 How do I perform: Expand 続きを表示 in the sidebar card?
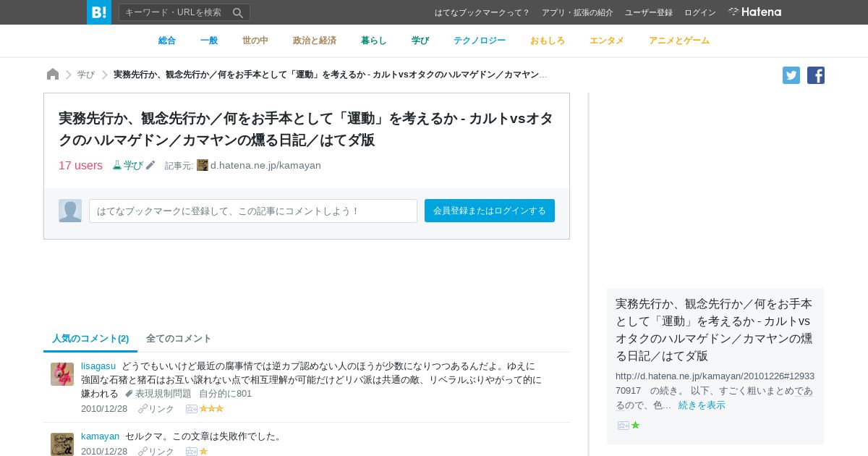(702, 405)
